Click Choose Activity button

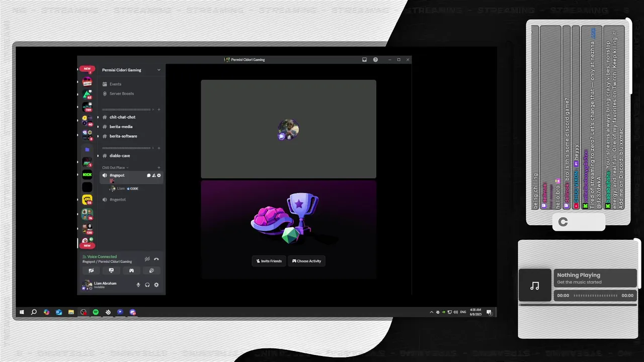[x=306, y=261]
